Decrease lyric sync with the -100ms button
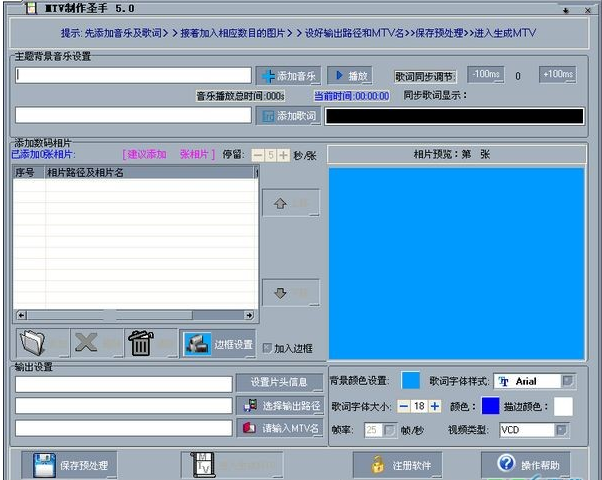Screen dimensions: 602x480 coord(485,74)
